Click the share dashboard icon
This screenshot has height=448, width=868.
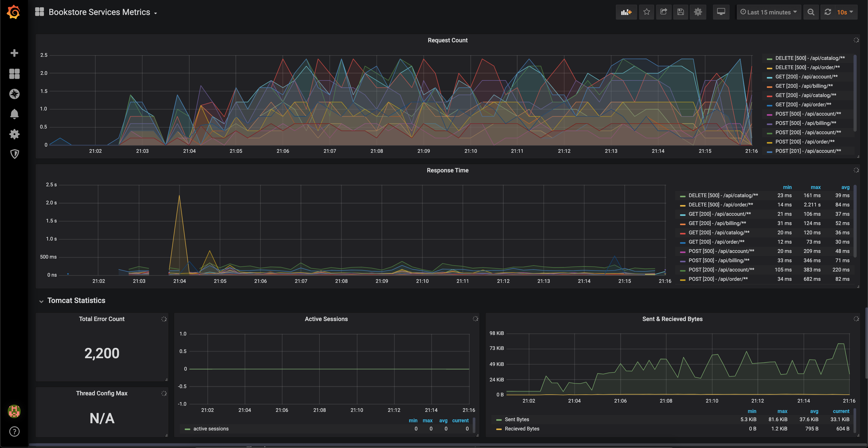tap(662, 11)
